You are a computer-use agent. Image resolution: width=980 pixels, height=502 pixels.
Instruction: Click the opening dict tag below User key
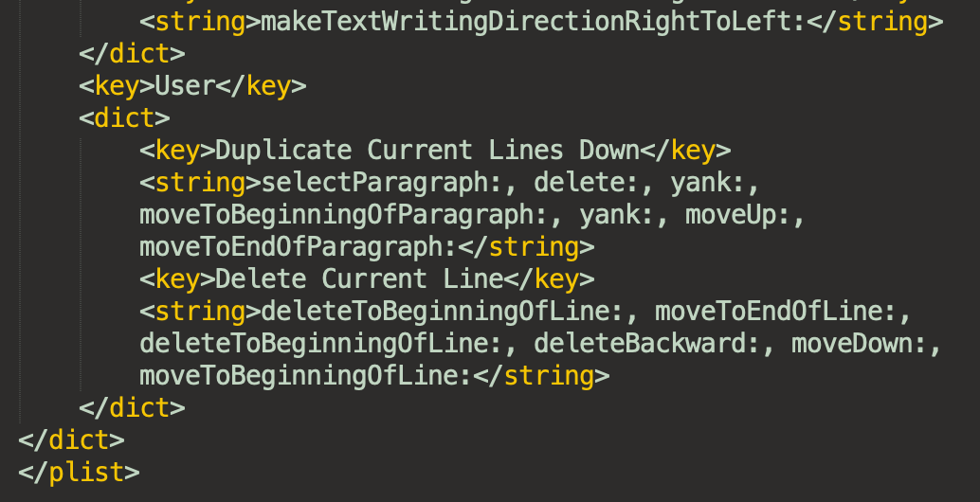(124, 118)
